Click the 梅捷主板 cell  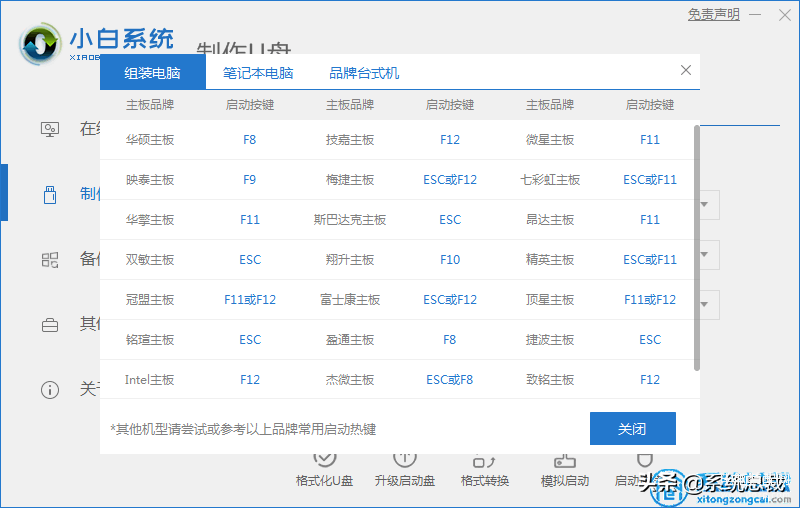point(350,180)
